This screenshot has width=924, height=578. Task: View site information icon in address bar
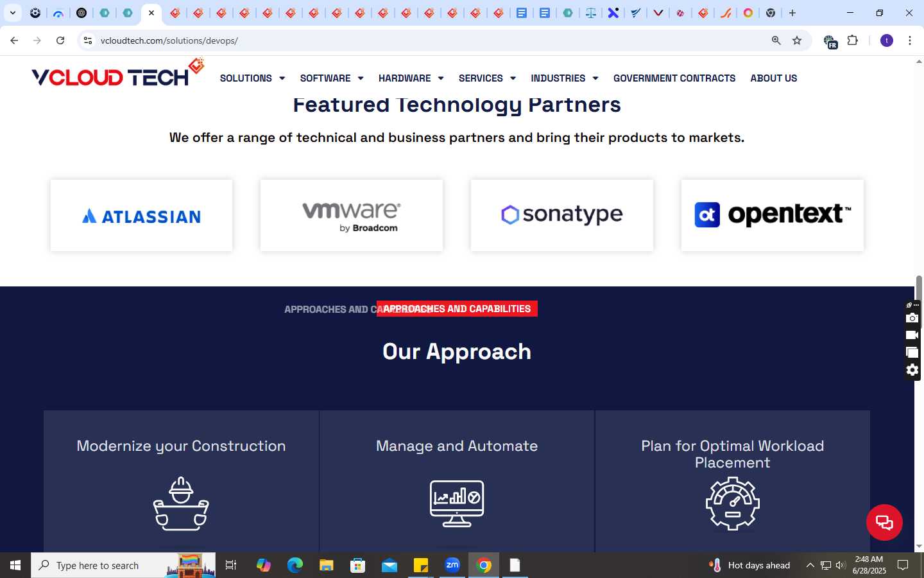[x=88, y=40]
